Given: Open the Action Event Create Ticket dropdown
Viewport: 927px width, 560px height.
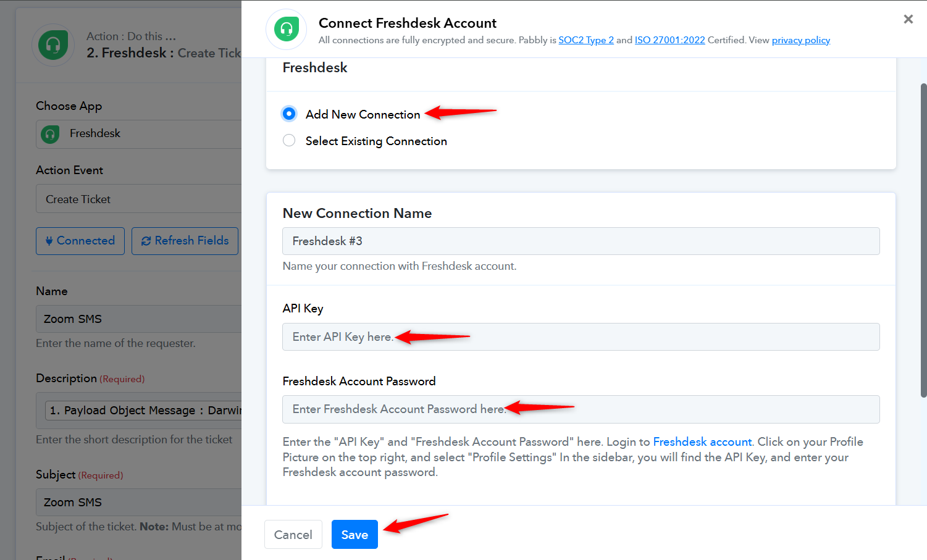Looking at the screenshot, I should coord(139,199).
